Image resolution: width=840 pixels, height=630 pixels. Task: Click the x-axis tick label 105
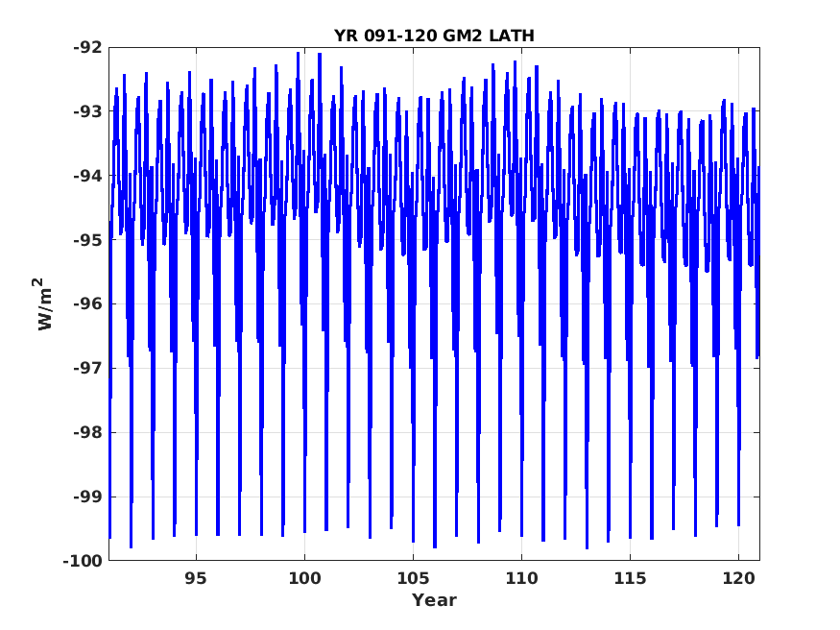click(413, 578)
